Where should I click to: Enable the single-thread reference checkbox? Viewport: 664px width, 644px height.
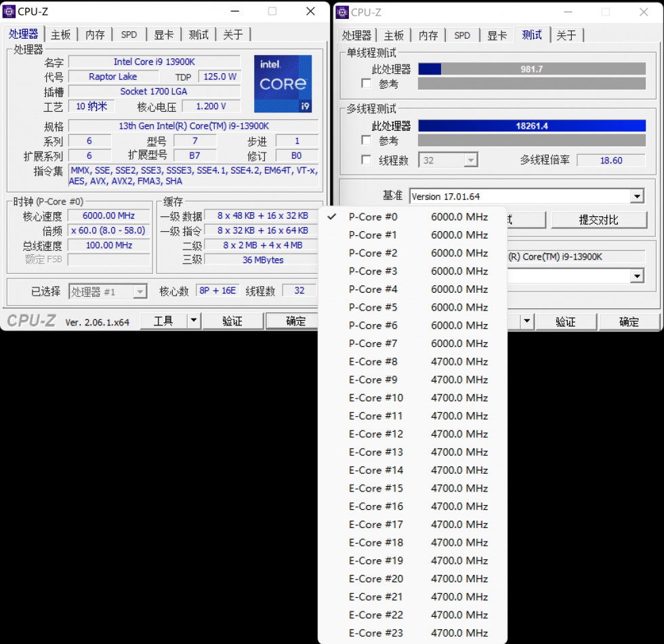coord(367,83)
